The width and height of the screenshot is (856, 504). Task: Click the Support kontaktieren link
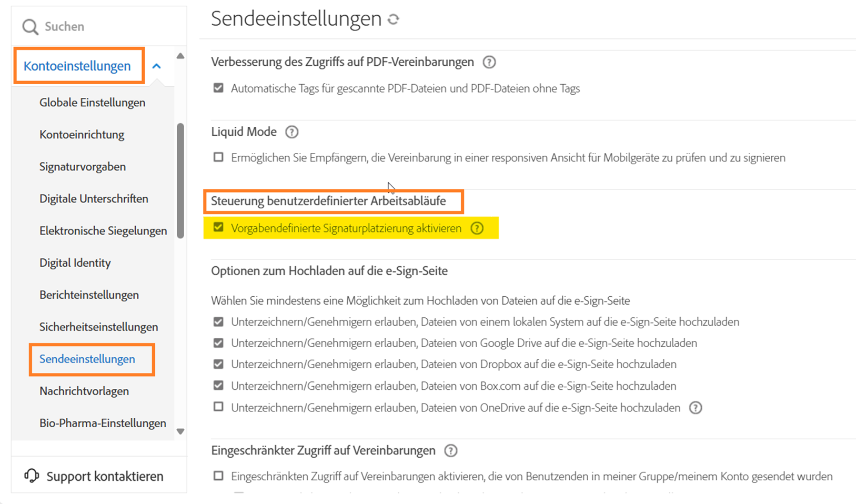pos(105,476)
